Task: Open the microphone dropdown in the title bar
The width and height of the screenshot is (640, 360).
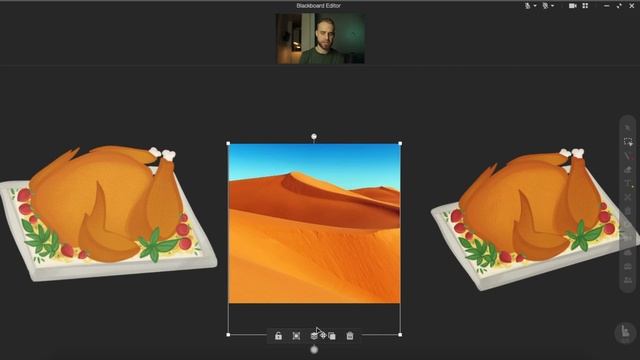Action: click(535, 6)
